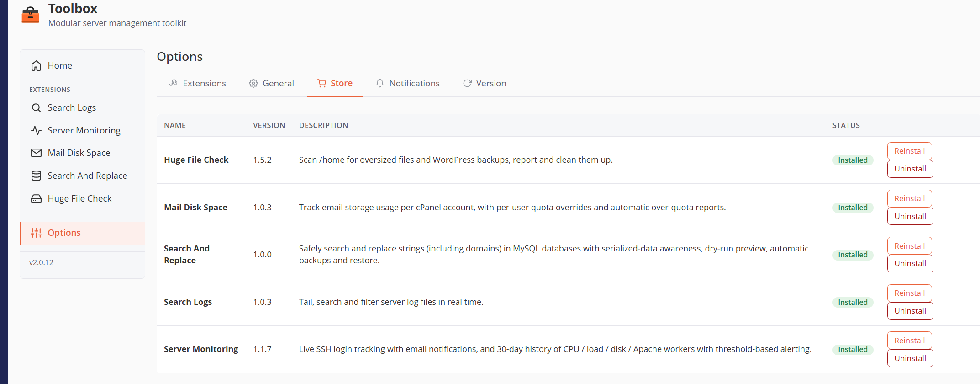Switch to the Version tab
This screenshot has width=980, height=384.
[x=485, y=83]
